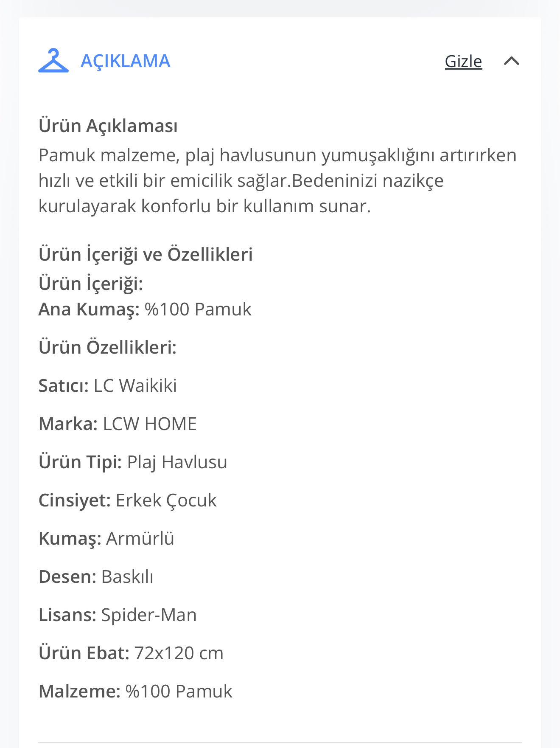Viewport: 560px width, 748px height.
Task: Click the Ürün Tipi Plaj Havlusu line
Action: click(x=133, y=462)
